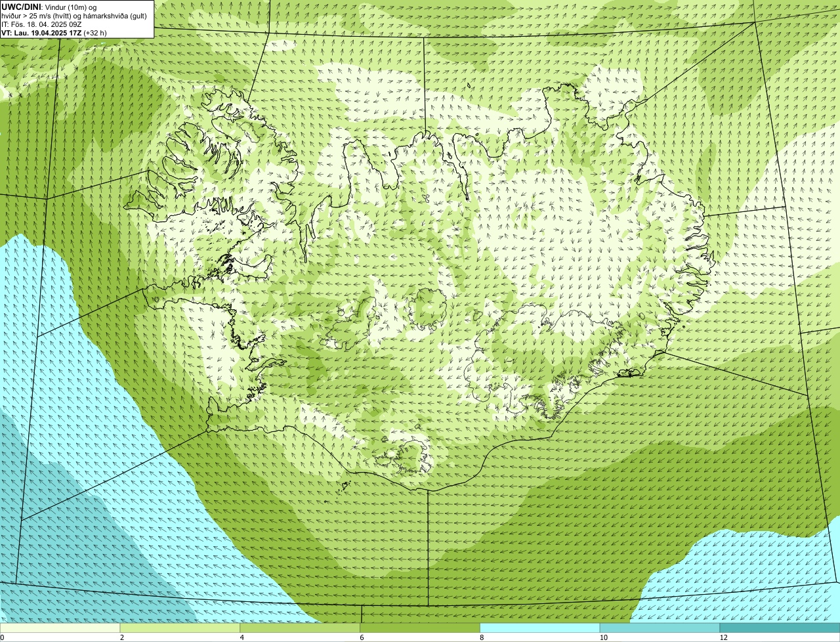Click the 'VT: Lau. 19.04.2025 17Z (+32 h)' line
The height and width of the screenshot is (642, 840).
click(x=54, y=32)
